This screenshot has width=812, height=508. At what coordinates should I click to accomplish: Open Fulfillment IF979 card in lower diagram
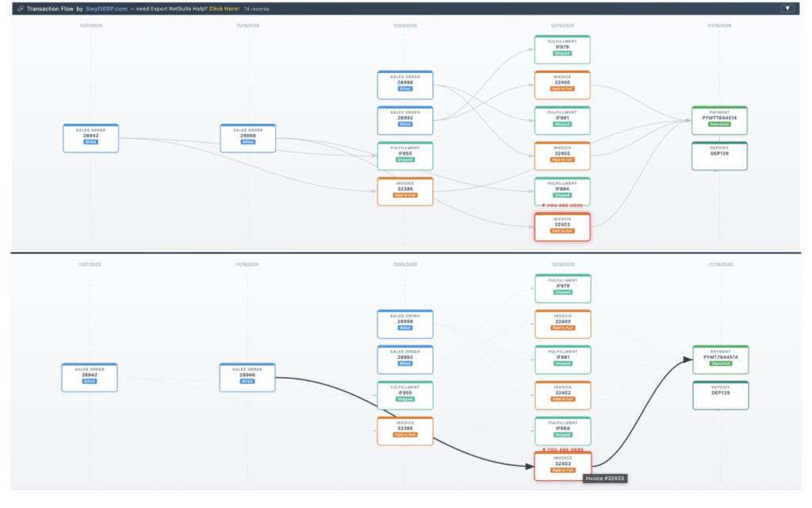tap(563, 289)
